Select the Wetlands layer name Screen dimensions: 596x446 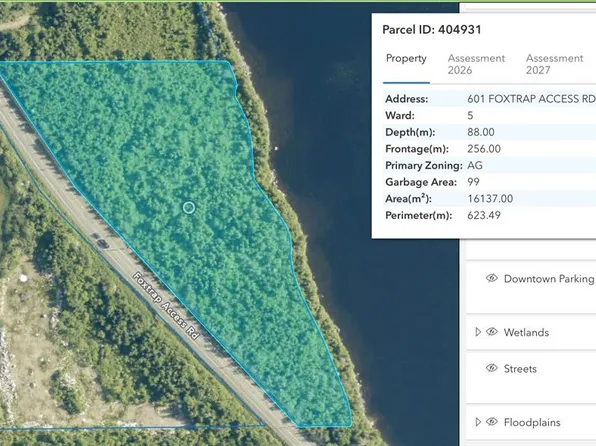click(x=526, y=332)
